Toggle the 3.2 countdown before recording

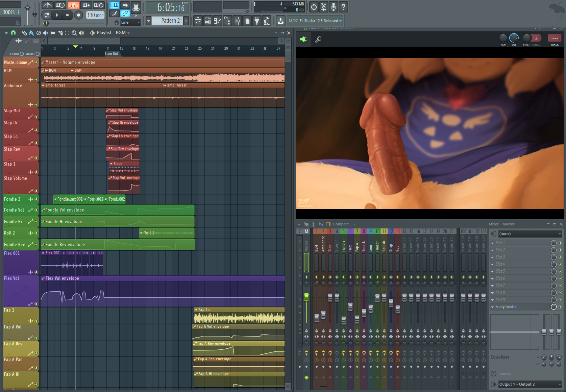[x=73, y=5]
